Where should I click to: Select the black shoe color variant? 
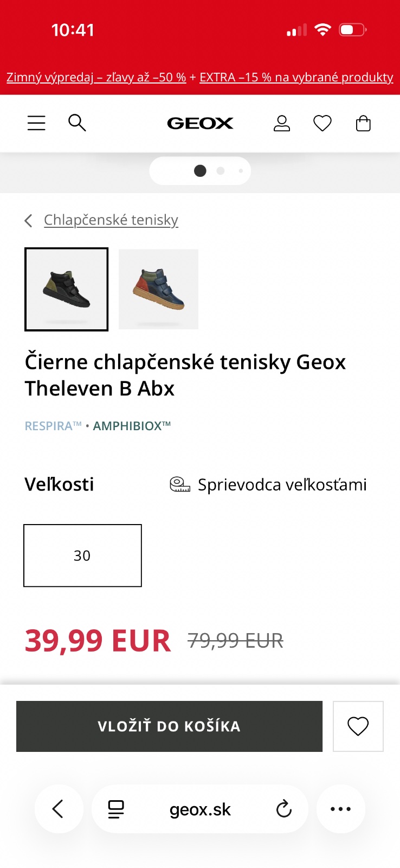[67, 289]
